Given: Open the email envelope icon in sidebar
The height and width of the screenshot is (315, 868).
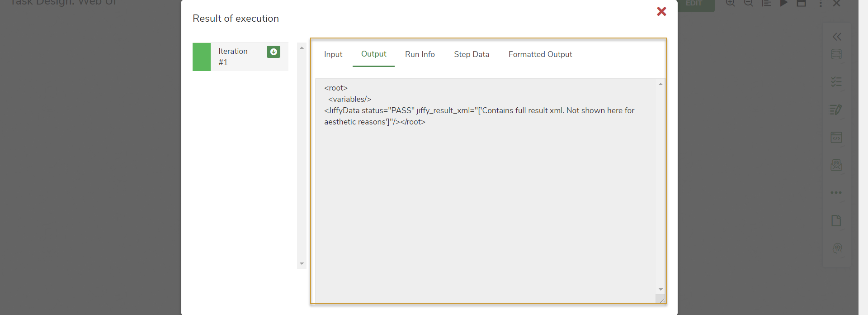Looking at the screenshot, I should click(836, 165).
